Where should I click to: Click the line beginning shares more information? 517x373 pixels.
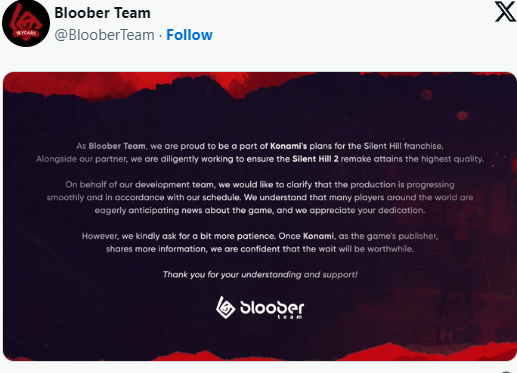(260, 249)
